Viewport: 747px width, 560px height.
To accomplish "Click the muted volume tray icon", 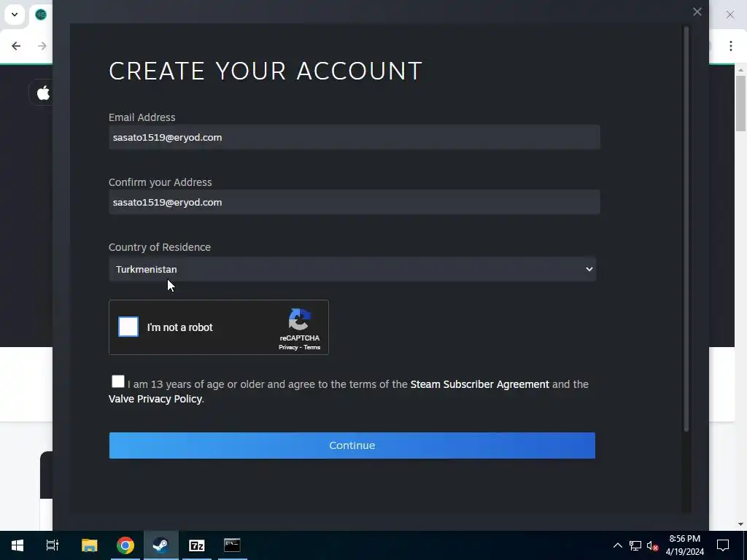I will pyautogui.click(x=652, y=545).
